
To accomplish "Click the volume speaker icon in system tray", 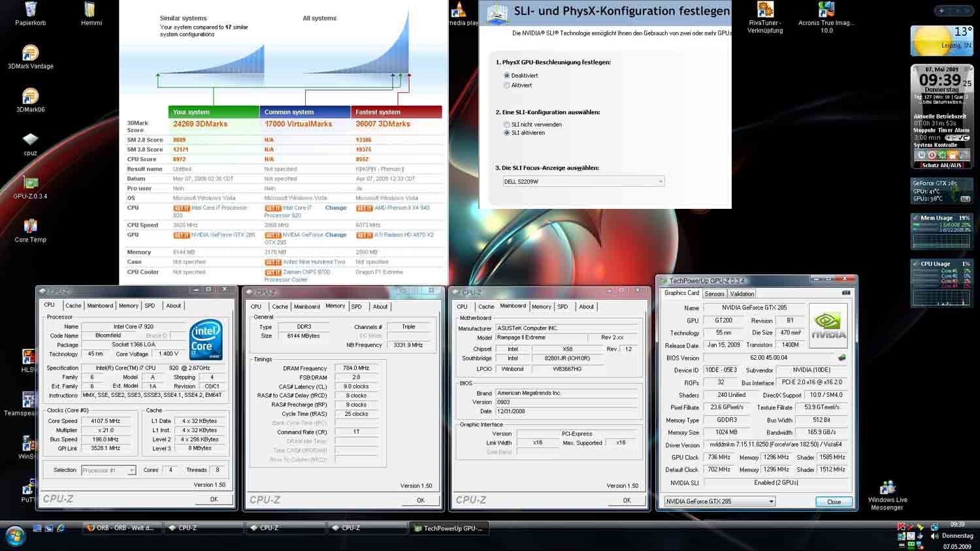I will tap(935, 536).
